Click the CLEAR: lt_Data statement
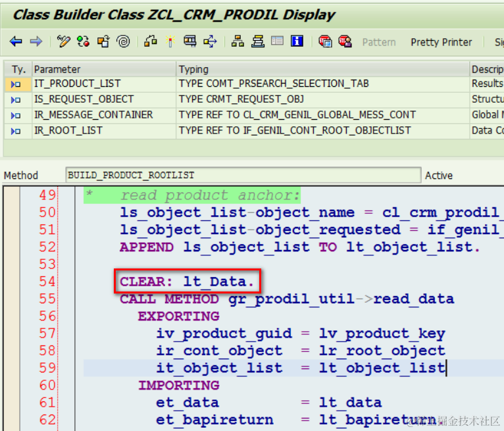This screenshot has height=431, width=504. click(187, 282)
